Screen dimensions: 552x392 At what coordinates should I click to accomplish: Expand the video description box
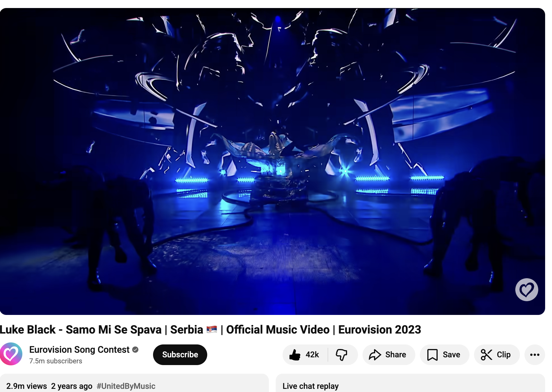tap(134, 383)
